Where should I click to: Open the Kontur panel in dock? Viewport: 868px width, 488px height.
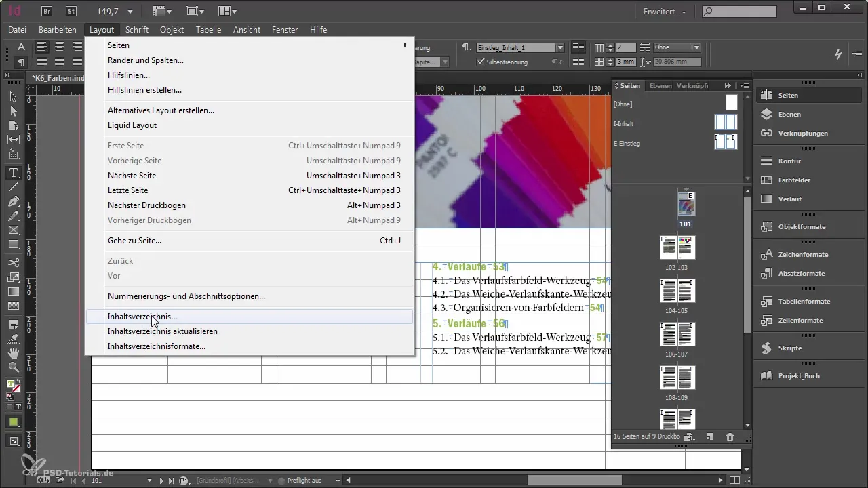click(789, 161)
